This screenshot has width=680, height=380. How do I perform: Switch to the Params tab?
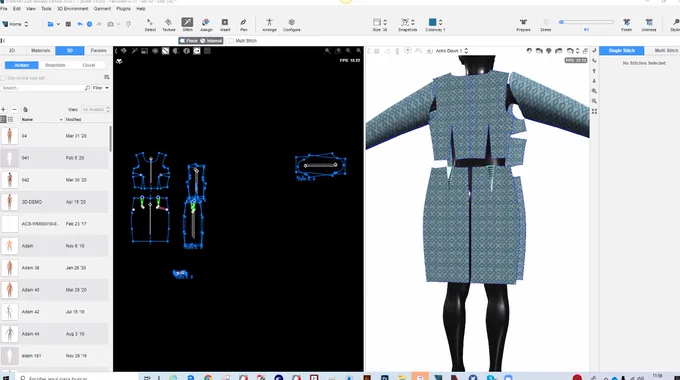98,51
